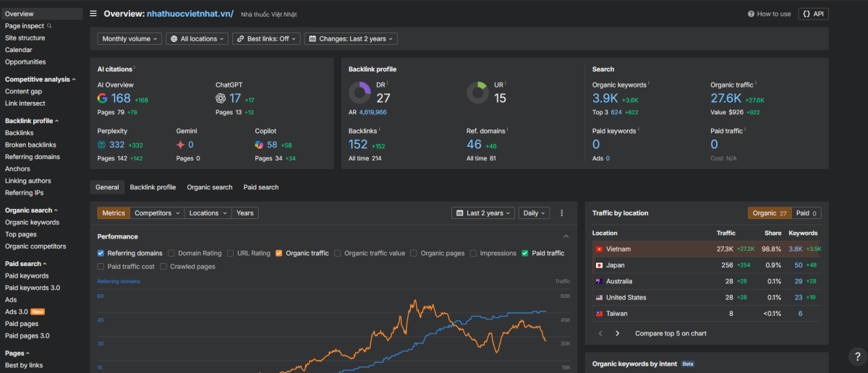Click the Copilot logo icon
The image size is (868, 373).
pos(260,145)
